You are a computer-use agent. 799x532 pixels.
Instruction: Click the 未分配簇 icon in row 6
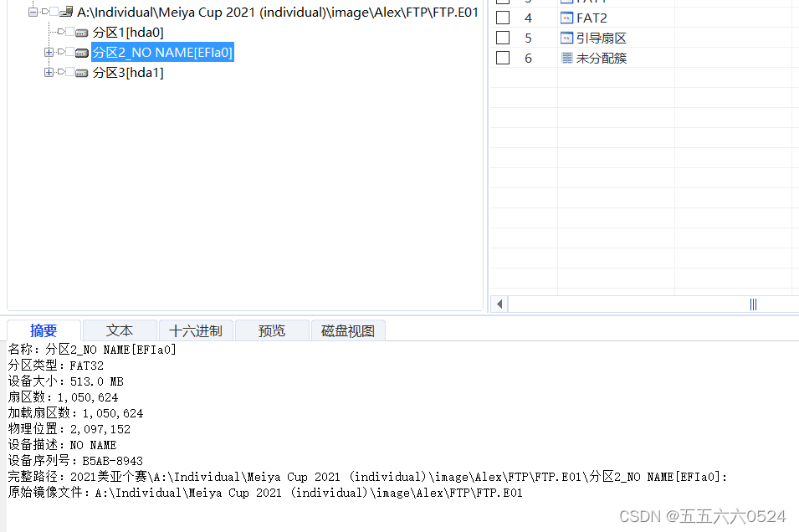pyautogui.click(x=566, y=58)
